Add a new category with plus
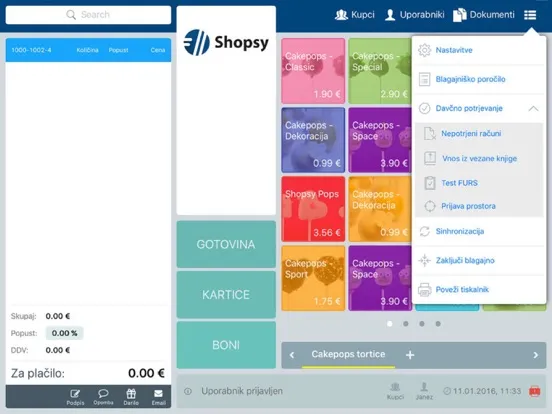 point(410,355)
